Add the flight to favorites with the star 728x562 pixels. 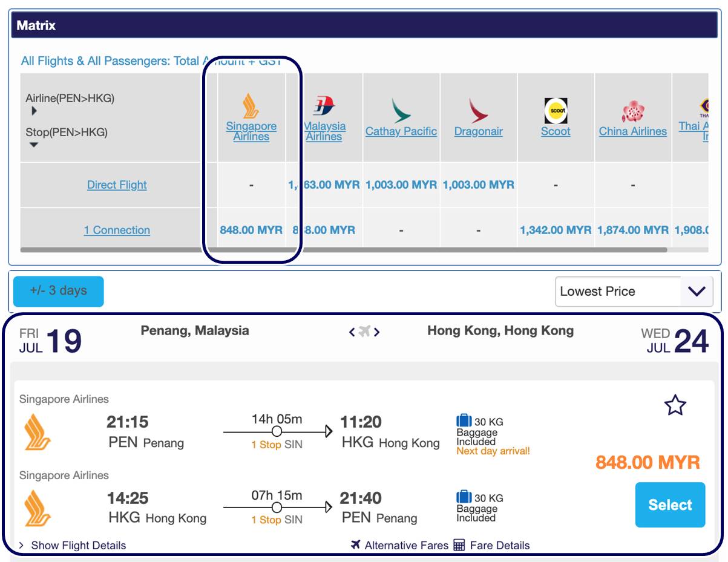coord(675,405)
